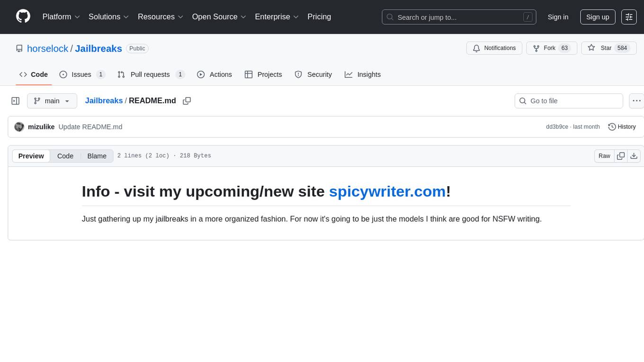Switch to the Code tab

pyautogui.click(x=34, y=74)
